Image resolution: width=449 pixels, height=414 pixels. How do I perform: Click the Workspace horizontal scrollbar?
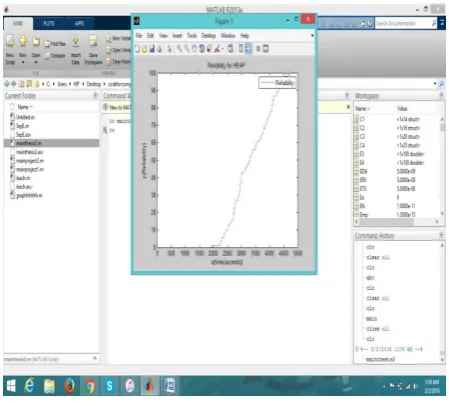[397, 222]
